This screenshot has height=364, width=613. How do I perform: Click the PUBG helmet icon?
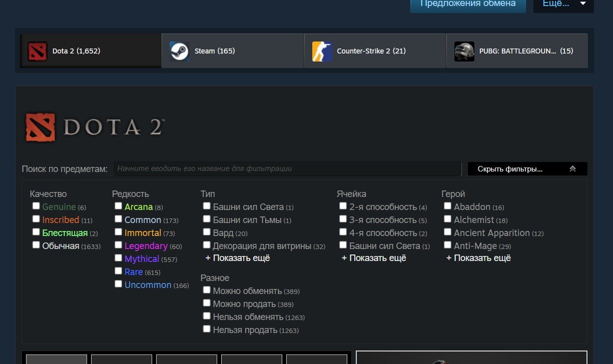[464, 51]
